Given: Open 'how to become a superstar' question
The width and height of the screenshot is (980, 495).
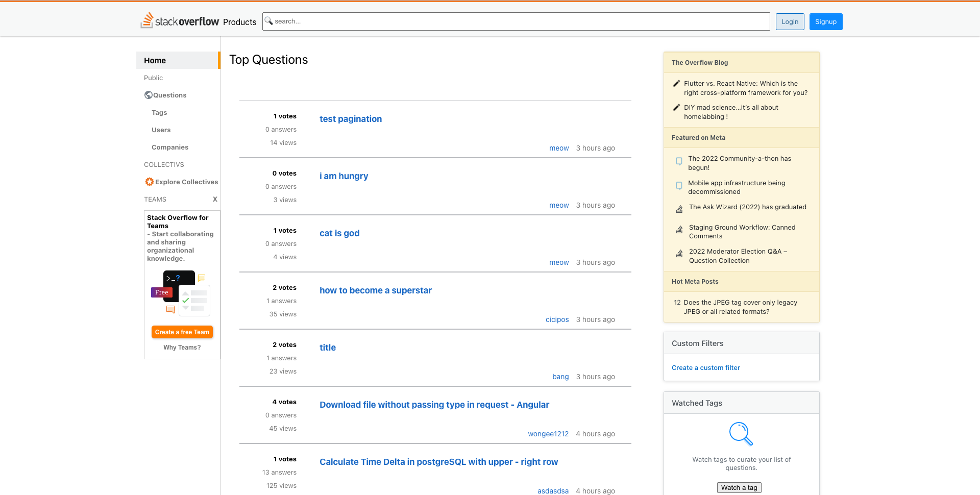Looking at the screenshot, I should coord(376,290).
